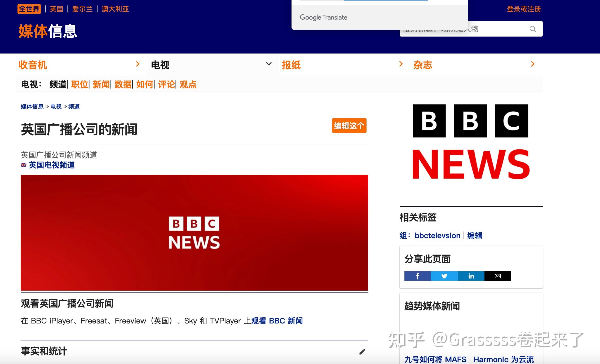
Task: Share page via email envelope icon
Action: [x=498, y=276]
